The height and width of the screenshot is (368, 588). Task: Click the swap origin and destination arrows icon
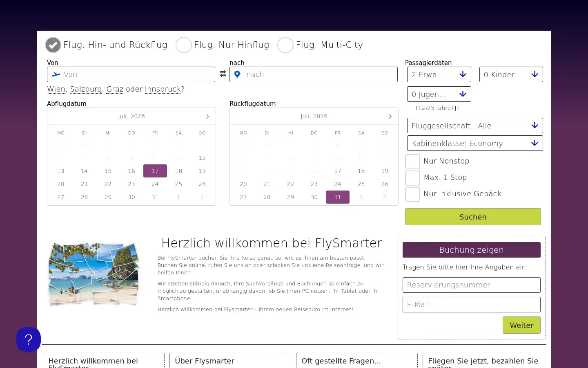223,74
